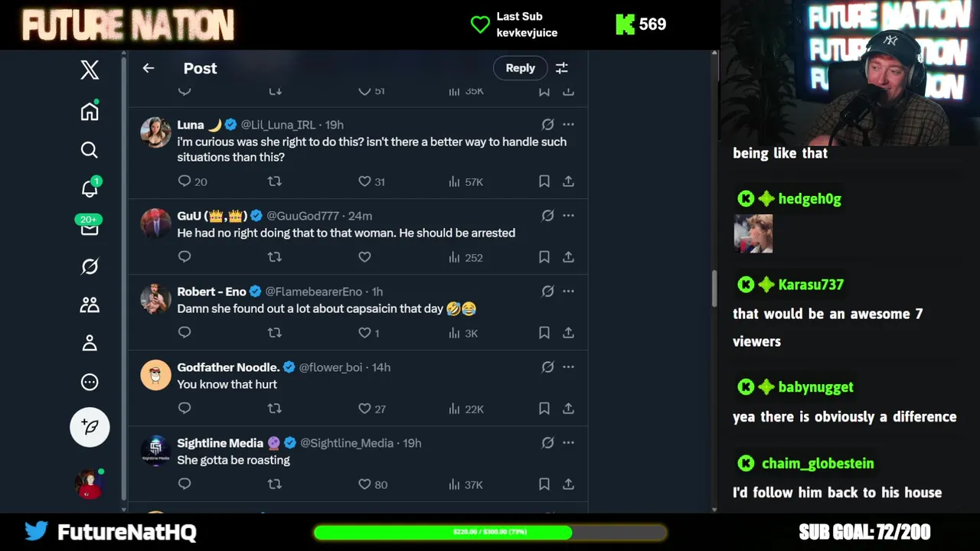The width and height of the screenshot is (980, 551).
Task: Open more options on Luna's reply
Action: coord(568,124)
